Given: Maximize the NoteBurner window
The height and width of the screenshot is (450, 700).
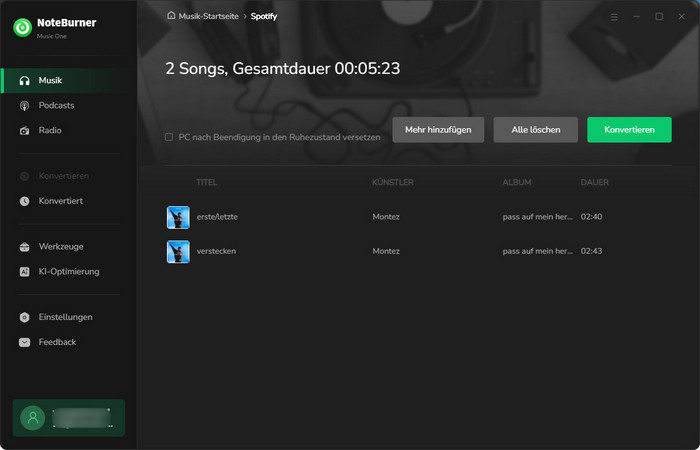Looking at the screenshot, I should click(659, 17).
